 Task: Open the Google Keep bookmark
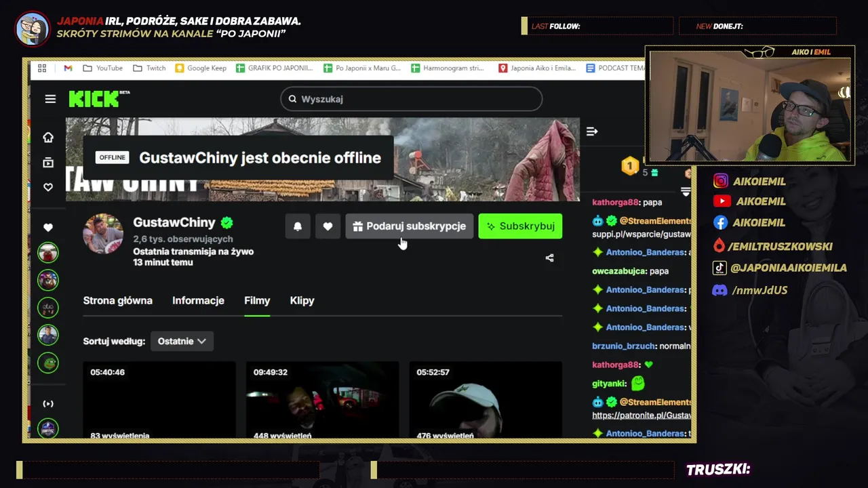pos(201,68)
